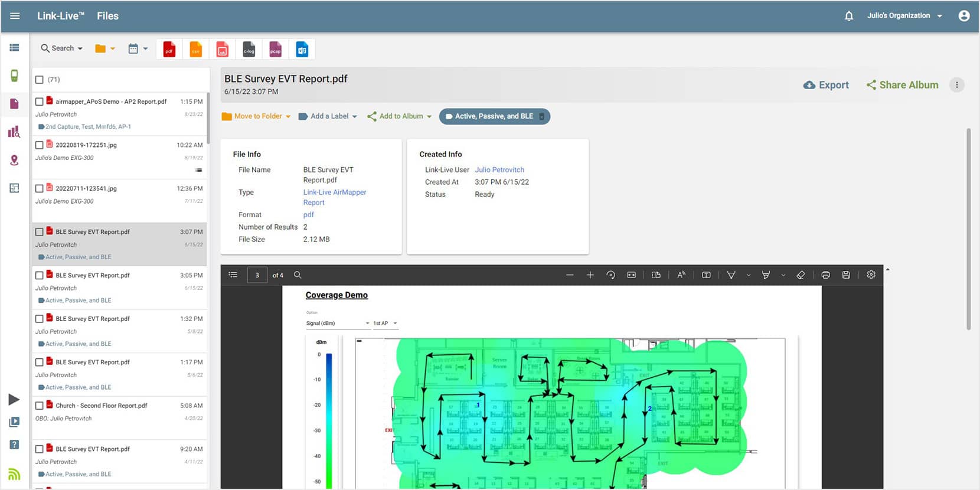
Task: Filter files by Word document type
Action: pyautogui.click(x=302, y=49)
